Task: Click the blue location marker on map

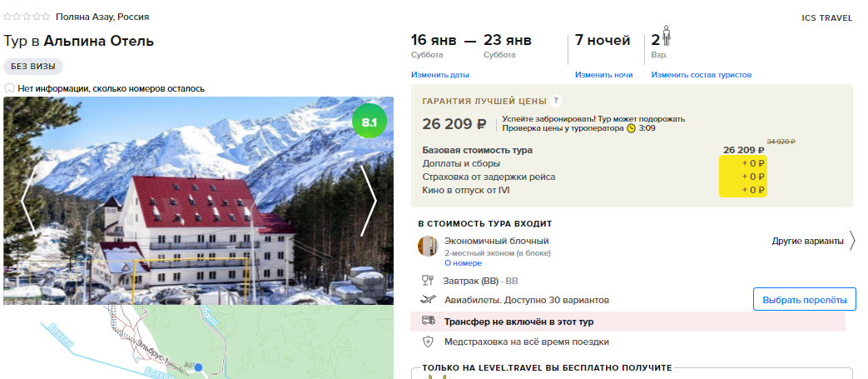Action: (199, 367)
